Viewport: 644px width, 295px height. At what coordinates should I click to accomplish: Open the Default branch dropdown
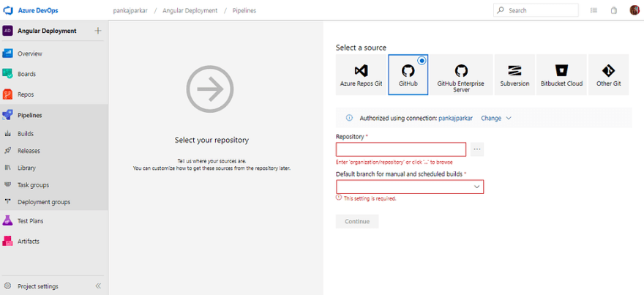(410, 187)
